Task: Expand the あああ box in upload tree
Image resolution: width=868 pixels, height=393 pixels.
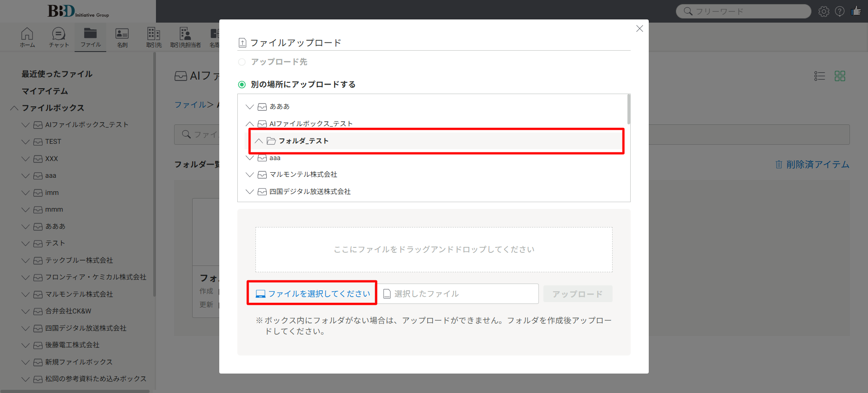Action: pyautogui.click(x=250, y=107)
